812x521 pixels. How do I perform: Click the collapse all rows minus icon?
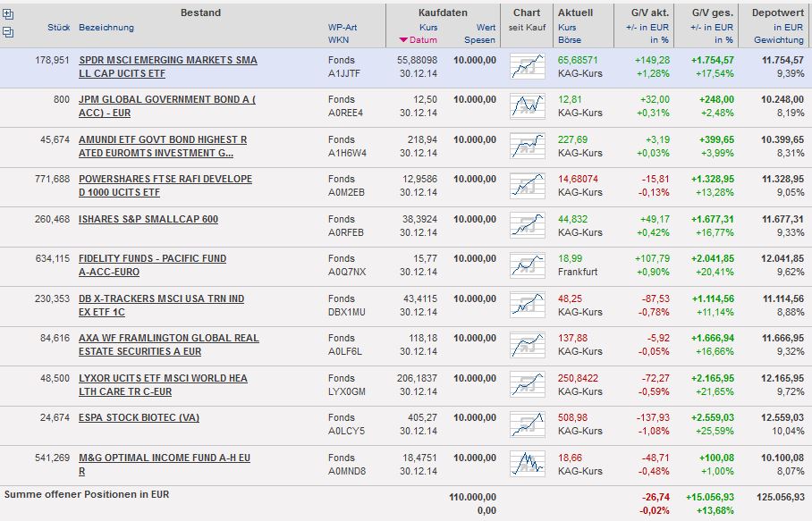coord(8,31)
